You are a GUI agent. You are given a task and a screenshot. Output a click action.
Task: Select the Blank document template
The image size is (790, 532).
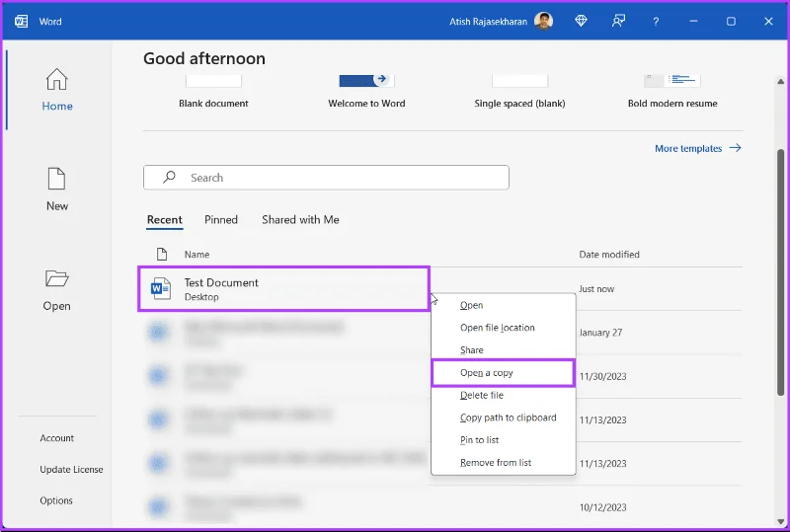(213, 92)
